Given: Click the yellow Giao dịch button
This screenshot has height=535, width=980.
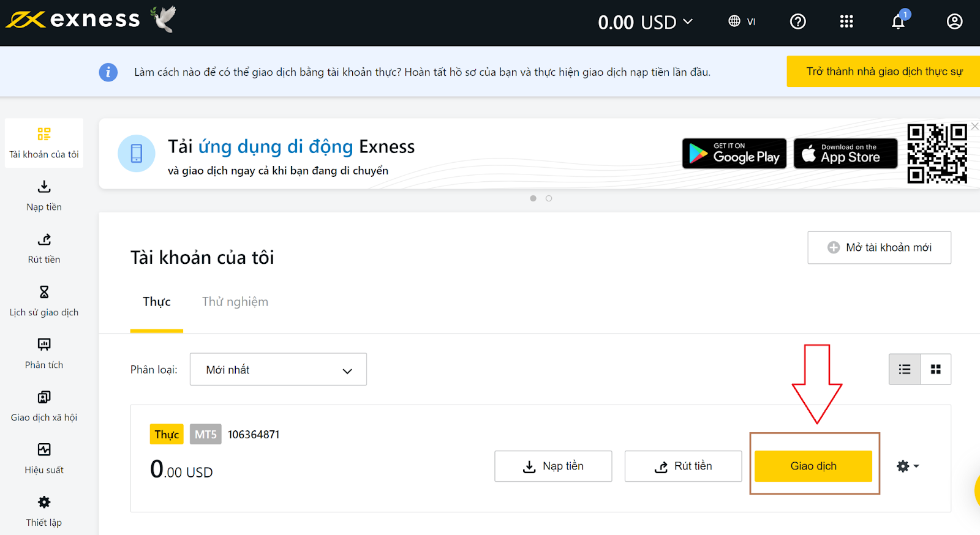Looking at the screenshot, I should (813, 466).
